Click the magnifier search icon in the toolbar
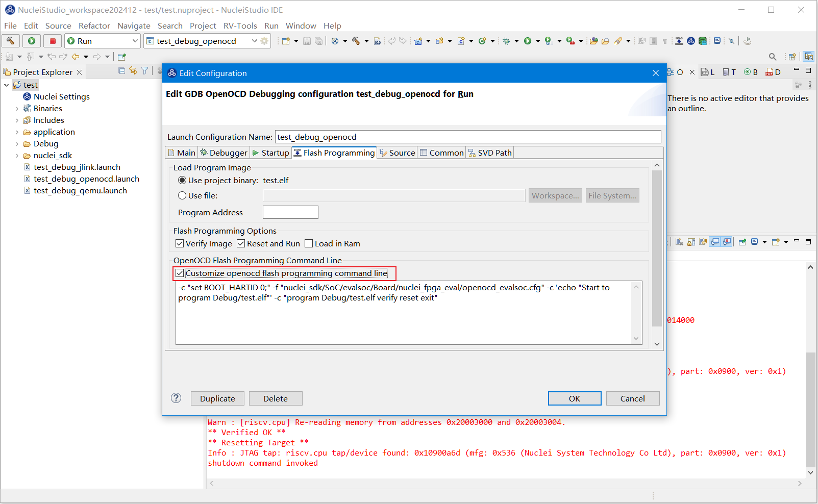 (x=773, y=57)
